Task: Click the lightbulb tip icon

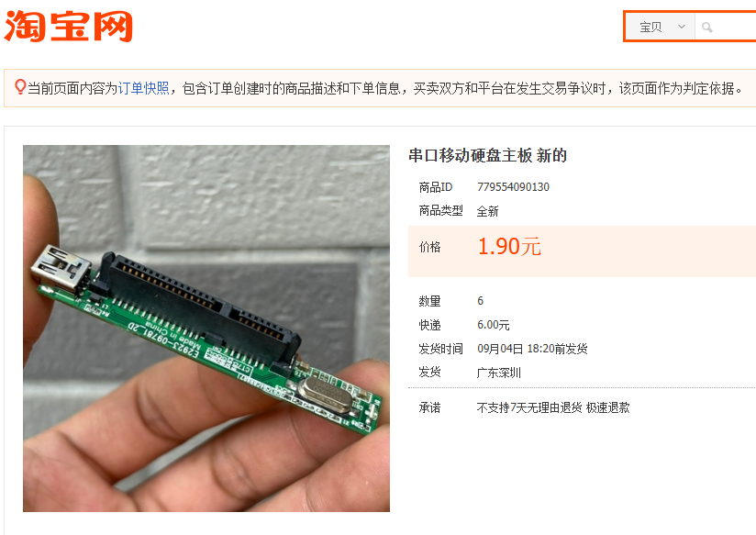Action: click(x=20, y=87)
